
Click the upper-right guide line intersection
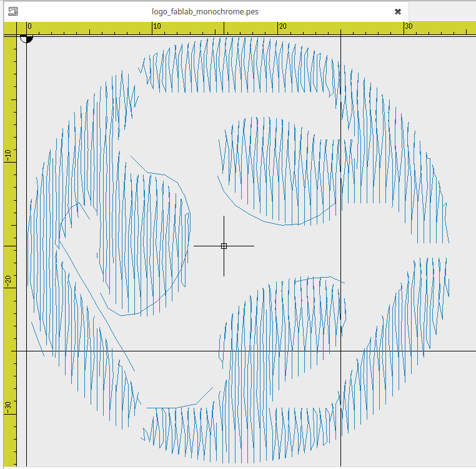pyautogui.click(x=340, y=36)
